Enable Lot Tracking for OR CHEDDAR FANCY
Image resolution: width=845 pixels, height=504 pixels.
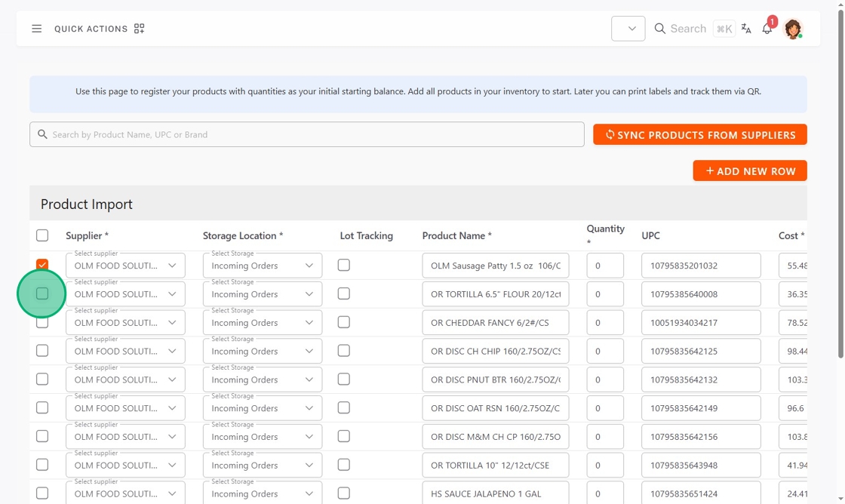pos(344,322)
